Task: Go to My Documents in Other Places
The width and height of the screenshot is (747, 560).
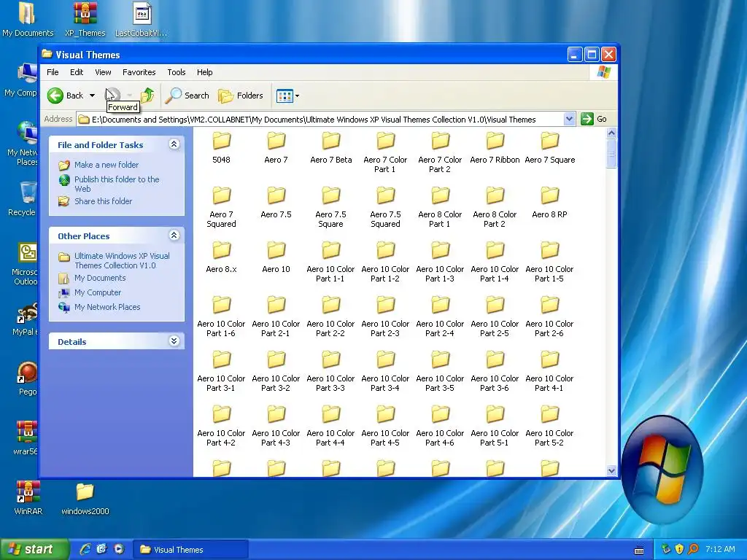Action: (100, 278)
